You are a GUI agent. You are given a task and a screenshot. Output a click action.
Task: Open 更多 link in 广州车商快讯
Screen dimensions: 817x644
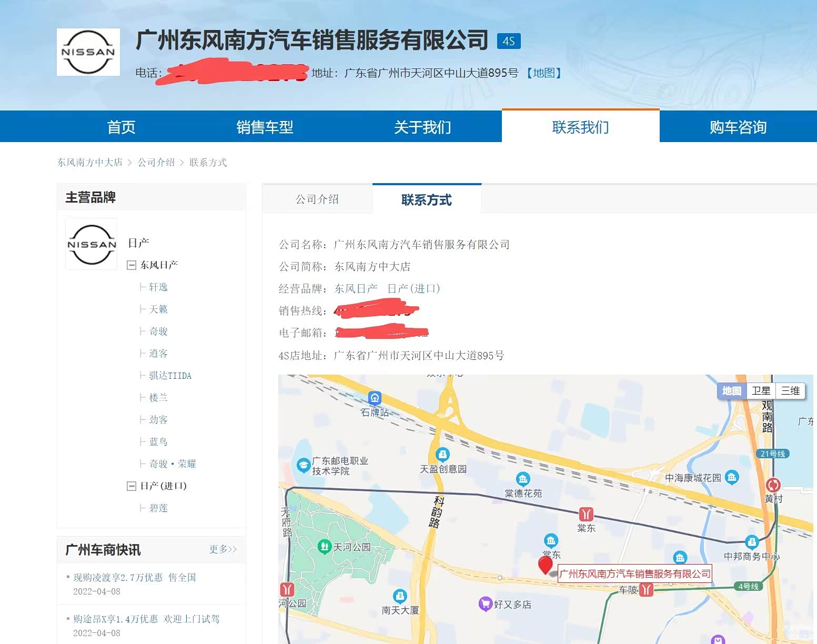223,549
